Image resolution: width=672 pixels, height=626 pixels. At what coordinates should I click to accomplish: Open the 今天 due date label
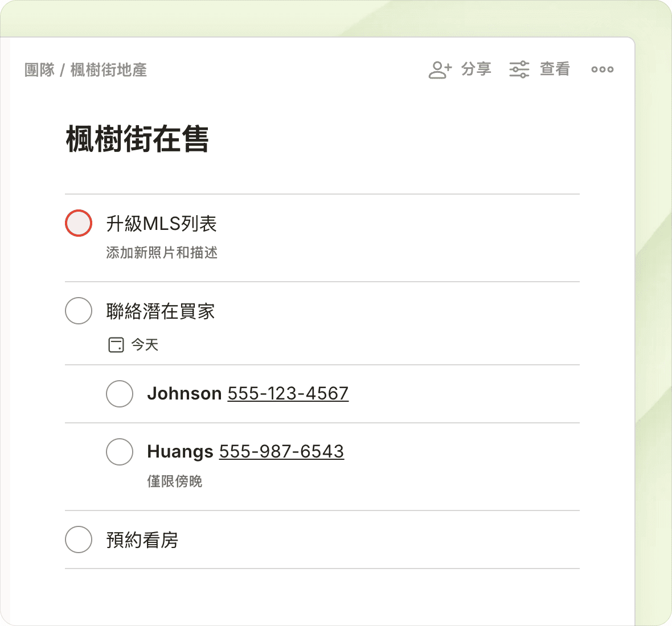click(x=145, y=345)
